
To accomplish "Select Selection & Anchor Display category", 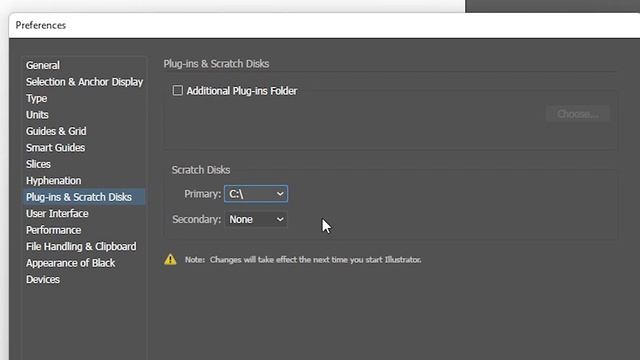I will [x=84, y=82].
